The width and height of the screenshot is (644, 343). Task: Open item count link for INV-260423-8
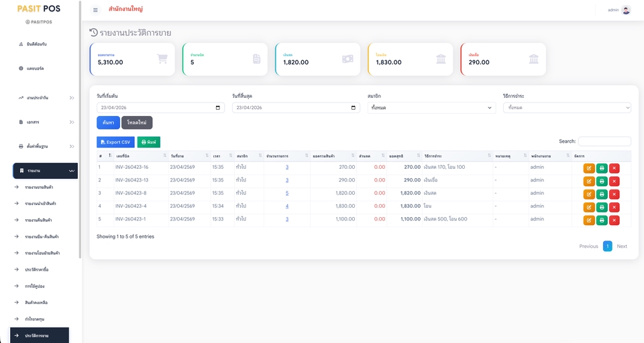[x=287, y=193]
